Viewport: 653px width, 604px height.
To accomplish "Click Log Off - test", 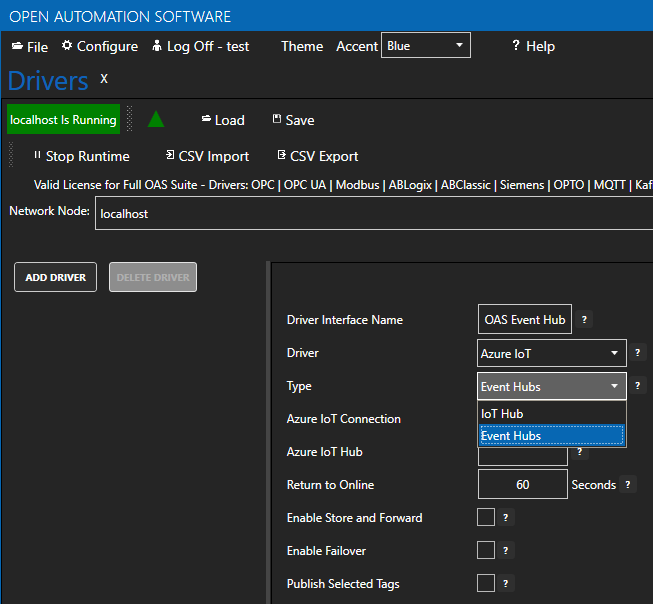I will pos(200,46).
